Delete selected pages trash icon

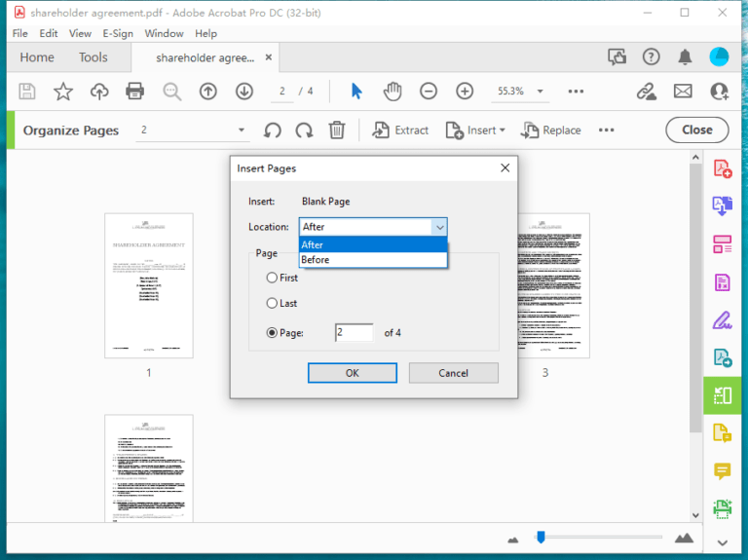coord(337,131)
